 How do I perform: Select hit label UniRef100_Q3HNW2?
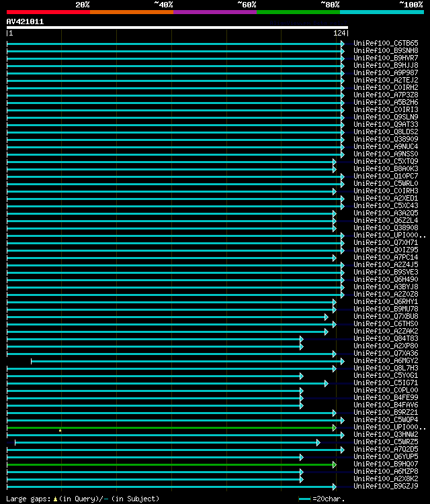386,435
